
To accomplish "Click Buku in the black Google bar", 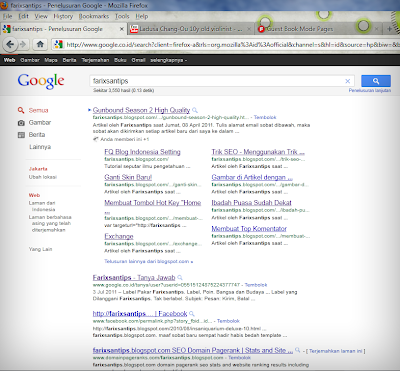I will click(120, 60).
